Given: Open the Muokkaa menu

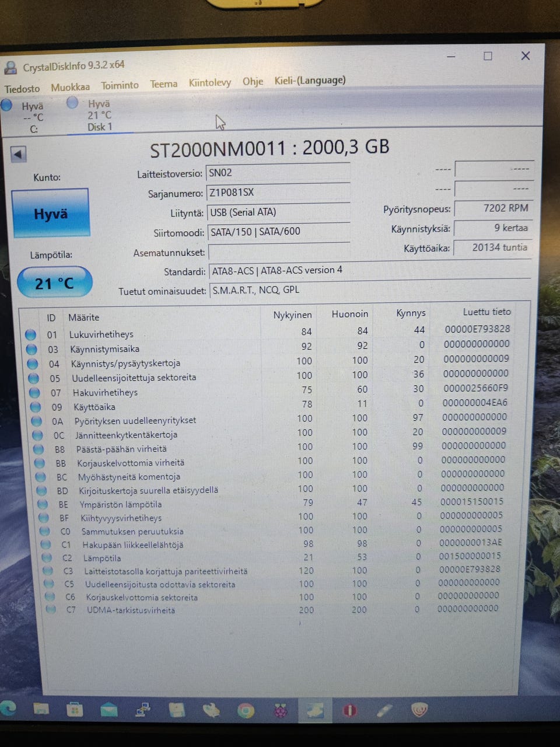Looking at the screenshot, I should click(x=70, y=87).
